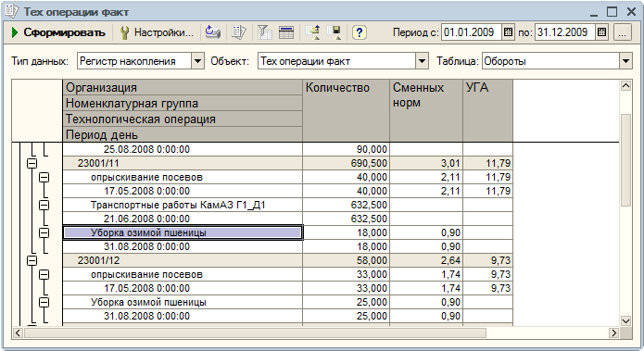Select the 23001/11 row
This screenshot has width=644, height=351.
click(183, 163)
